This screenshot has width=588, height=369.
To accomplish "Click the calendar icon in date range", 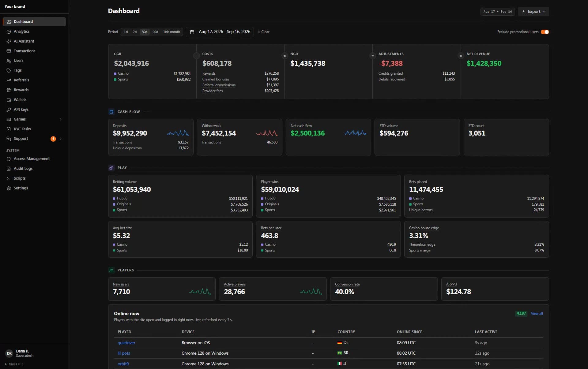I will pos(192,32).
